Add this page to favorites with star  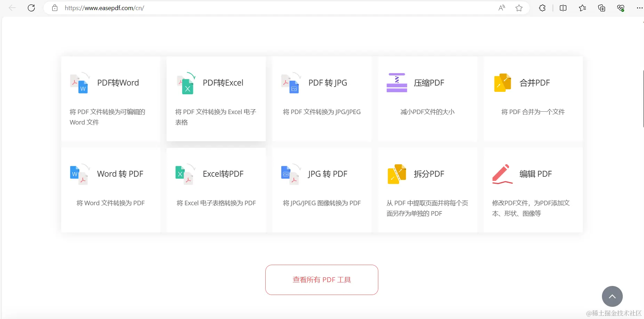click(x=519, y=8)
